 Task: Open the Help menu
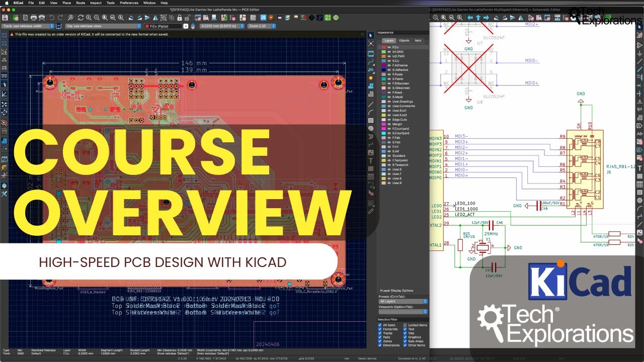164,3
